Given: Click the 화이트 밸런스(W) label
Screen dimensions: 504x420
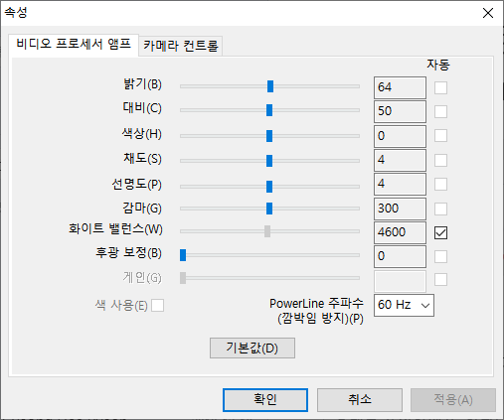Looking at the screenshot, I should coord(115,229).
